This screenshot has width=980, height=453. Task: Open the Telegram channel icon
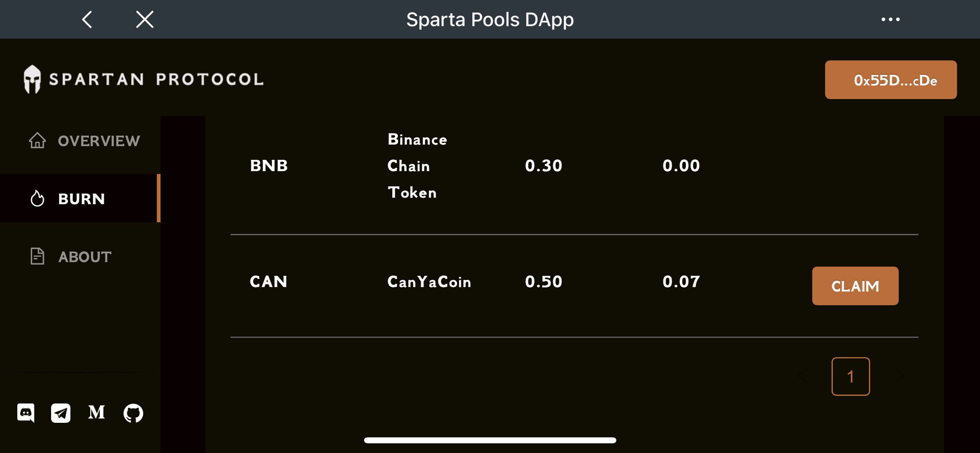pyautogui.click(x=61, y=413)
